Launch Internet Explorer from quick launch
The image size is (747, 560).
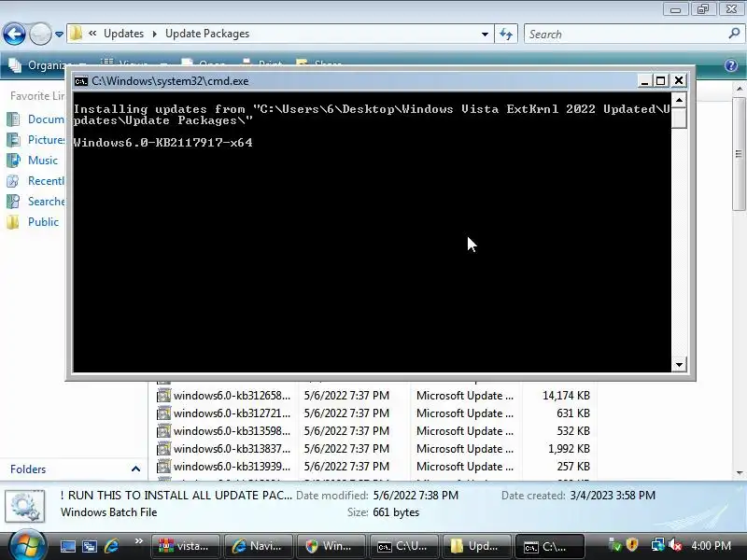(111, 546)
